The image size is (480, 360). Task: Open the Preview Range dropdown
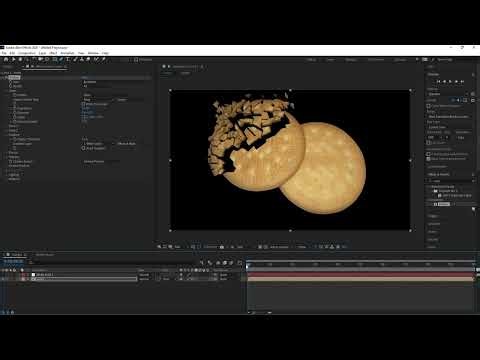pos(449,117)
